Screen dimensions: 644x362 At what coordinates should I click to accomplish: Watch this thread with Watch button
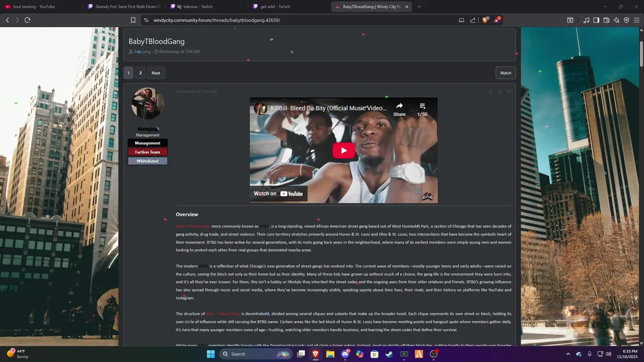tap(506, 73)
